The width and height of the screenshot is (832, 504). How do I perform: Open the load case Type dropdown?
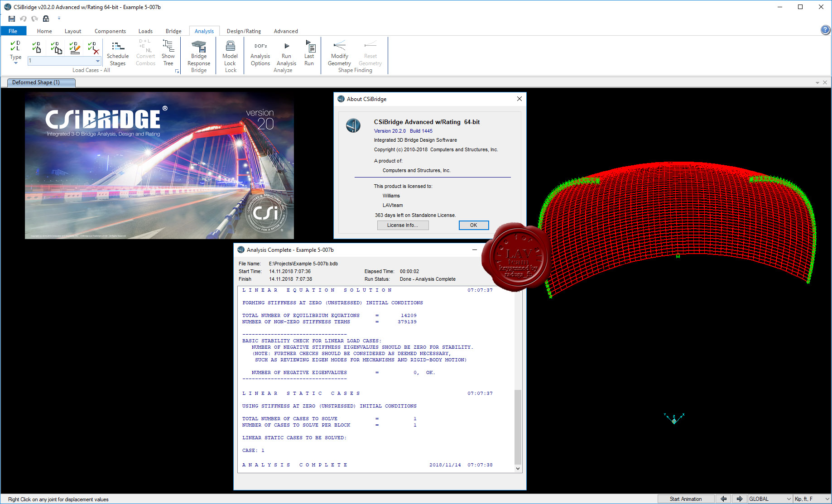(16, 53)
